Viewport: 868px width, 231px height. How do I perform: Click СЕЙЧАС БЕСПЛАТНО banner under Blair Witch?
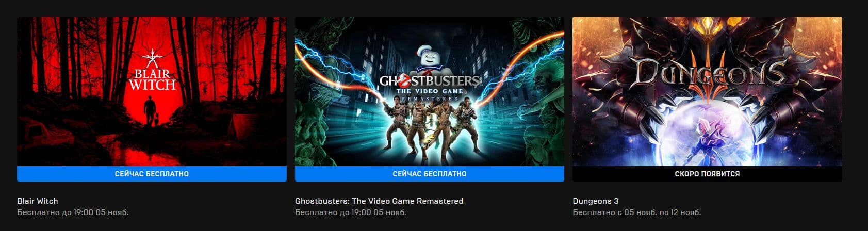pos(152,174)
